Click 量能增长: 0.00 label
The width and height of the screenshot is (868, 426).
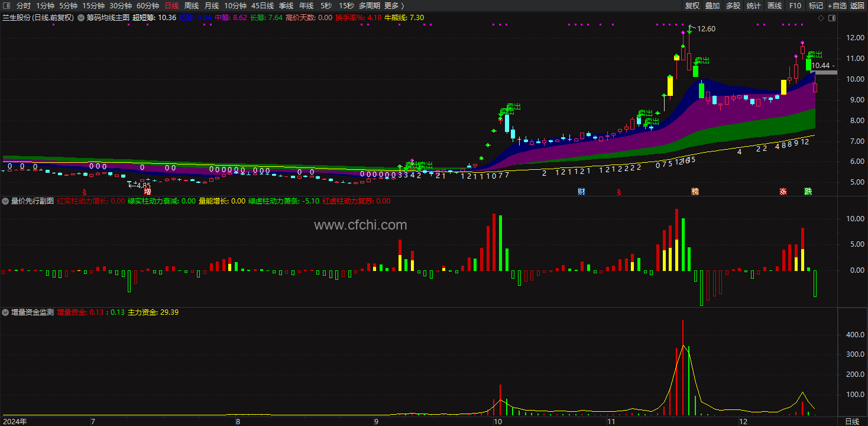click(x=222, y=201)
